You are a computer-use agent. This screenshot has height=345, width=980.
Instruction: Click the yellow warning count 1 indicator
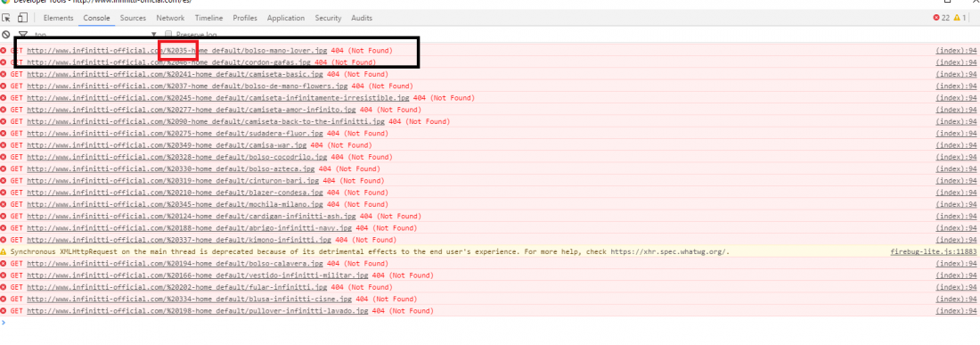(x=960, y=18)
